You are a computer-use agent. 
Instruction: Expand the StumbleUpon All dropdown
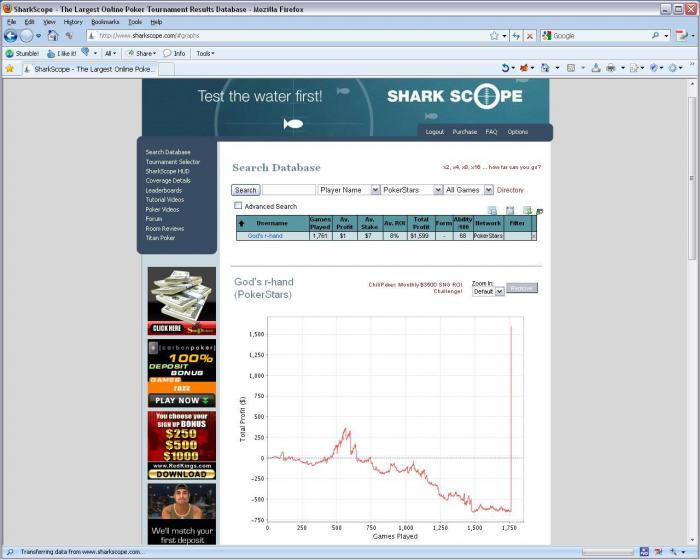point(110,53)
